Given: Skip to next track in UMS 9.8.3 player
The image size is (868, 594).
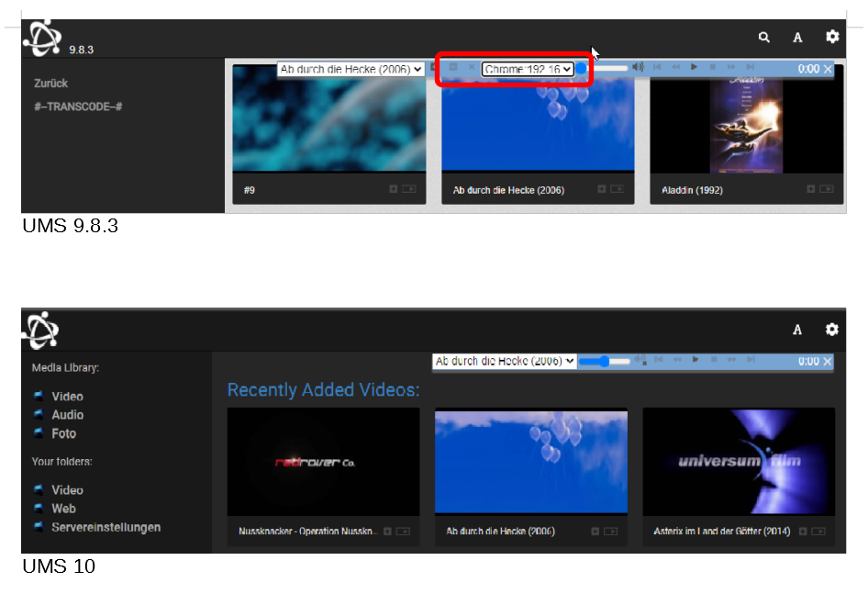Looking at the screenshot, I should (x=750, y=67).
